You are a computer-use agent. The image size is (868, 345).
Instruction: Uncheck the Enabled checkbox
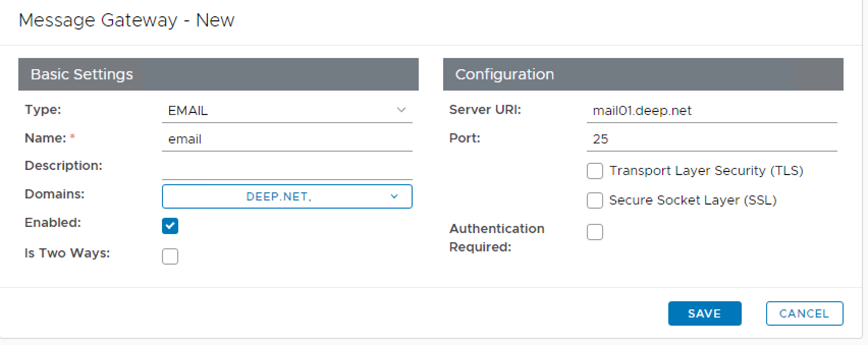click(x=170, y=226)
